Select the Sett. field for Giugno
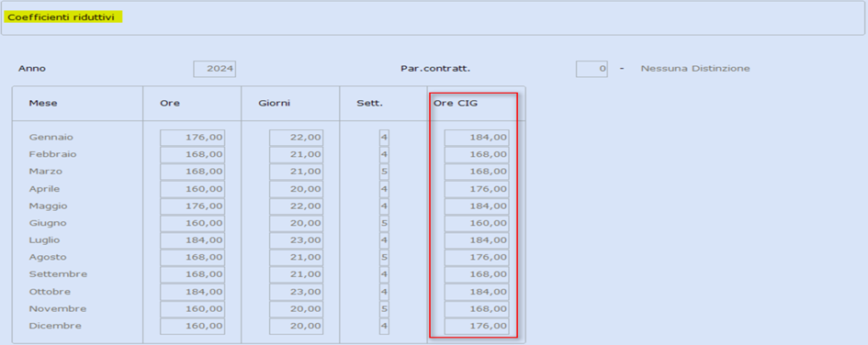 384,223
